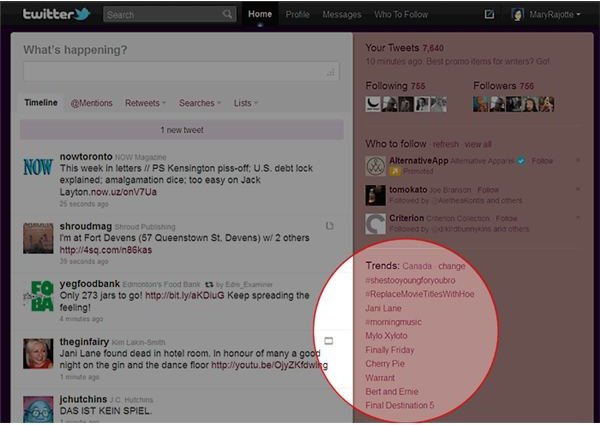Open the yegfoodbank avatar image
This screenshot has width=600, height=425.
click(38, 296)
